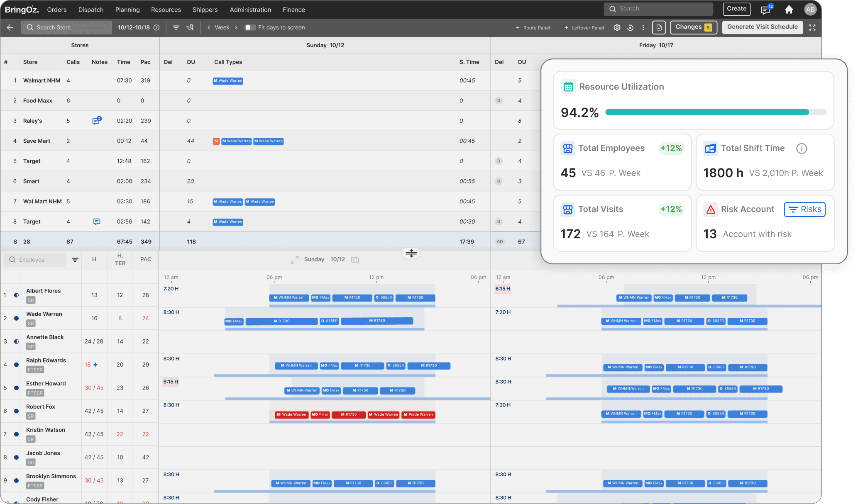Enter fullscreen with the expand icon

(812, 27)
